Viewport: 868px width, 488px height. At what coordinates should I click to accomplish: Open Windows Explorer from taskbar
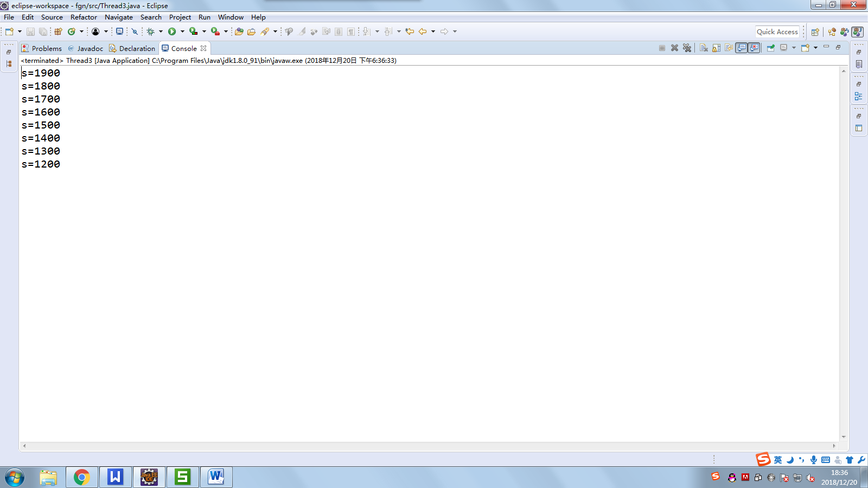tap(48, 477)
